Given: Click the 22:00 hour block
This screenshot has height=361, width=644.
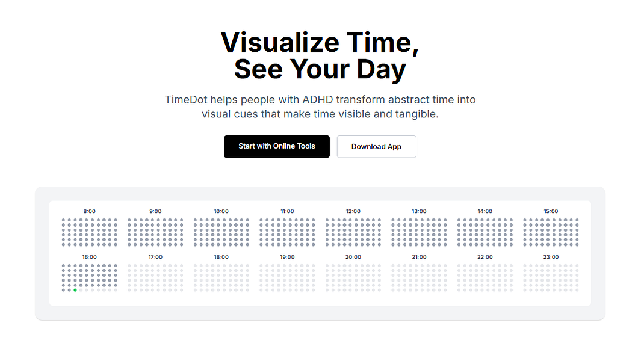Looking at the screenshot, I should tap(485, 277).
